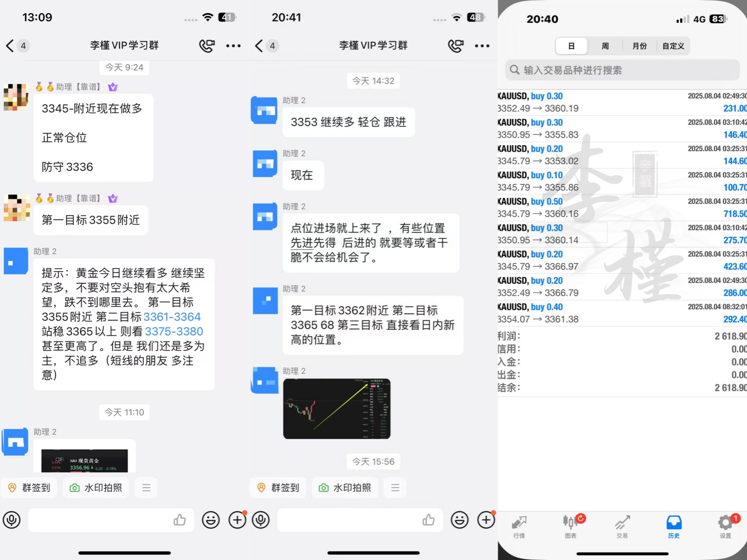
Task: Tap plus attachment button in 20:41 chat
Action: (x=486, y=520)
